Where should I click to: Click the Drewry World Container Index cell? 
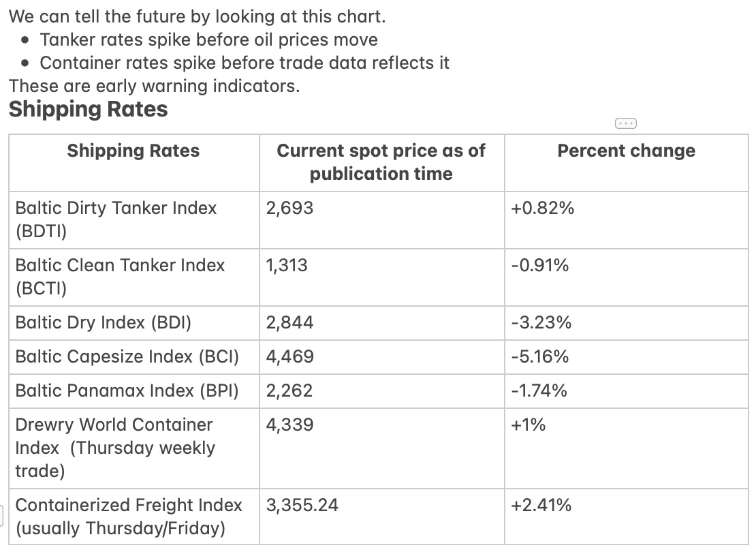click(x=134, y=448)
